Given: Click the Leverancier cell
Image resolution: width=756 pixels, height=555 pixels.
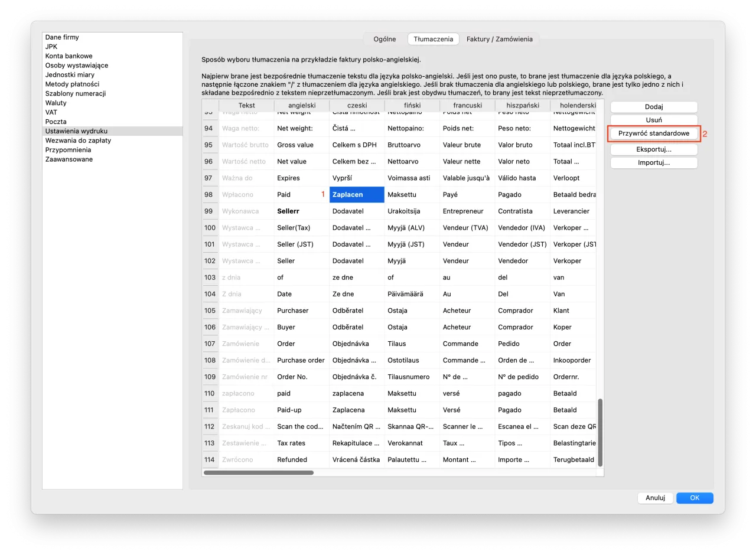Looking at the screenshot, I should [573, 211].
